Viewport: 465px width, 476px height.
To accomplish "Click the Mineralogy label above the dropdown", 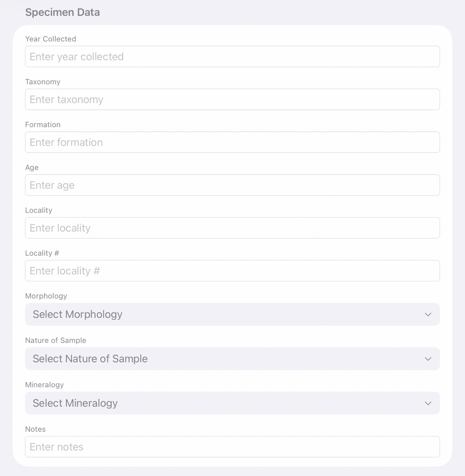I will click(45, 385).
